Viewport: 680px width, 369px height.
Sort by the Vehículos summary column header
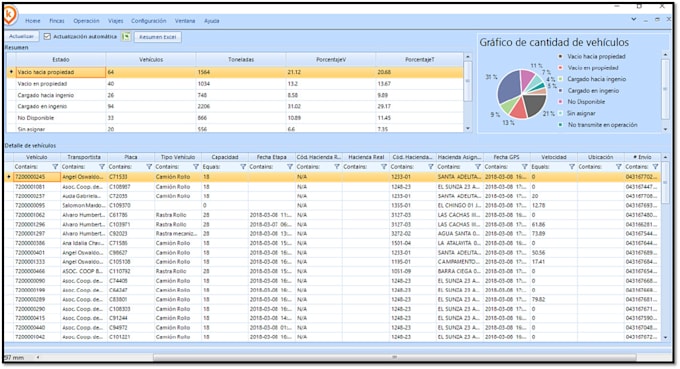coord(151,59)
